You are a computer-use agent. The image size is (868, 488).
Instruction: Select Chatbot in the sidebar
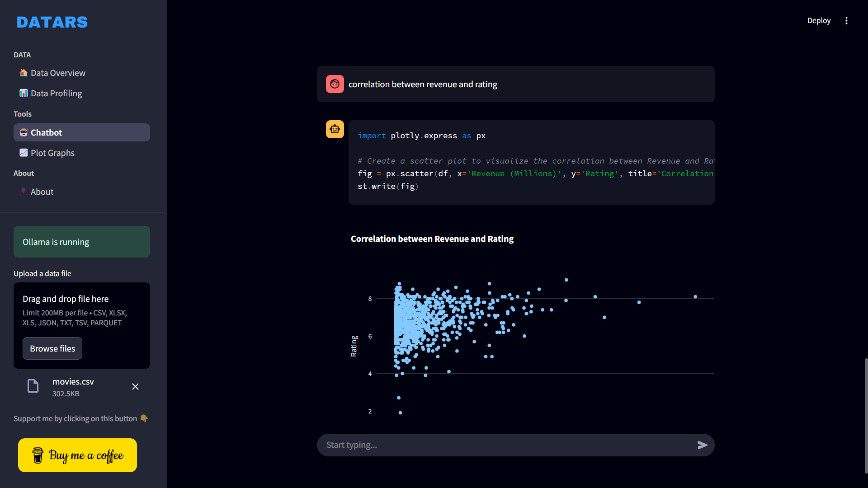[x=46, y=133]
